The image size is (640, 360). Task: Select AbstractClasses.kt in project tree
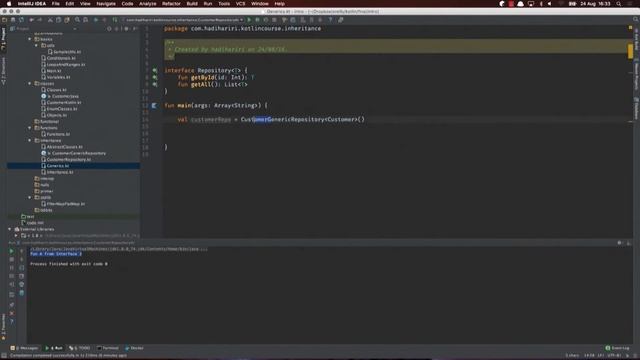[64, 147]
